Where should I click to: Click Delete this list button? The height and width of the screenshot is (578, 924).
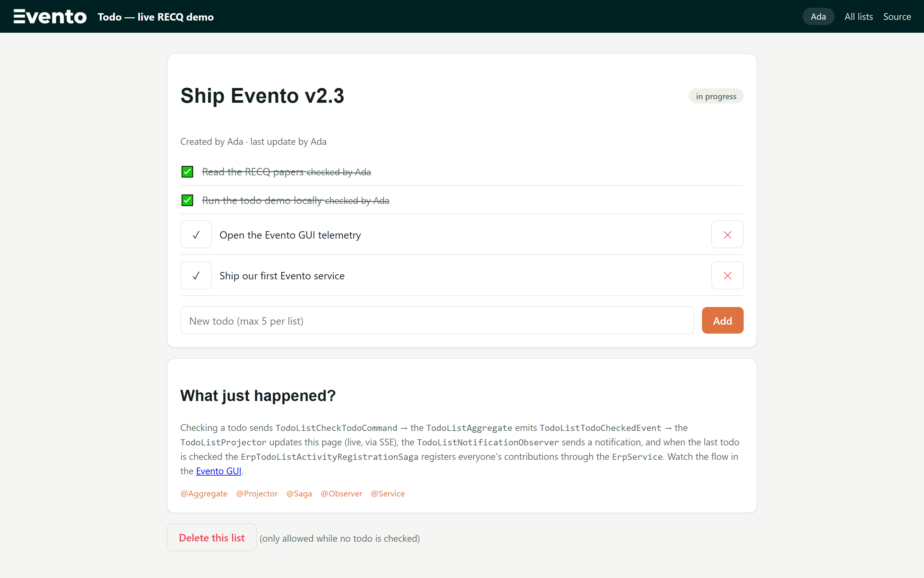(x=211, y=538)
